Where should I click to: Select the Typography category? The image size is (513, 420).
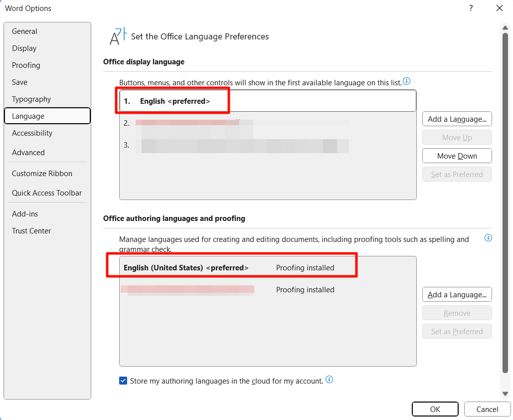pos(31,99)
